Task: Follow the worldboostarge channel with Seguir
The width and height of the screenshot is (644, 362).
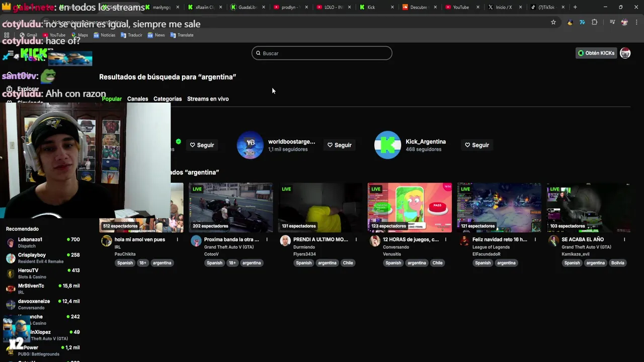Action: (x=339, y=145)
